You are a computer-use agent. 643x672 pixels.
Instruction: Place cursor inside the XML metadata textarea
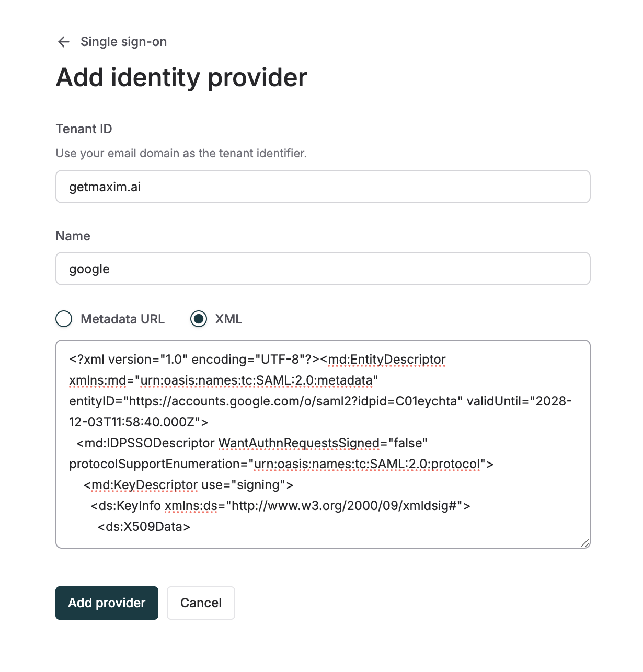(x=323, y=444)
